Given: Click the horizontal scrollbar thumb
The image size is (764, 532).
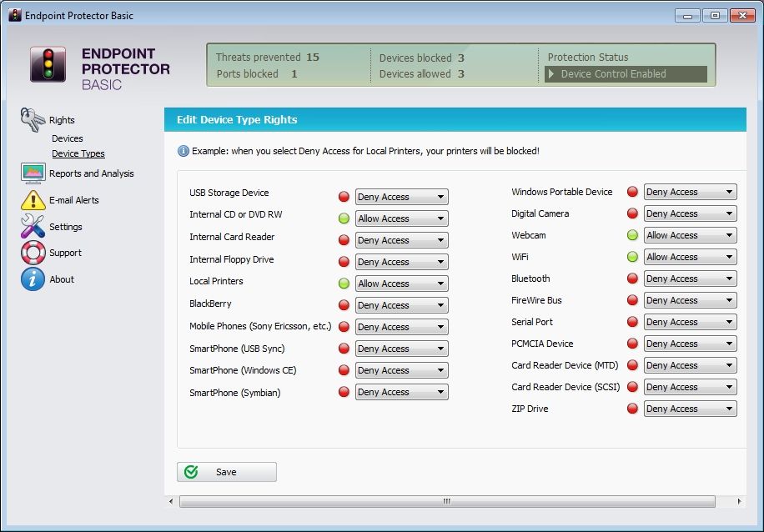Looking at the screenshot, I should point(446,502).
